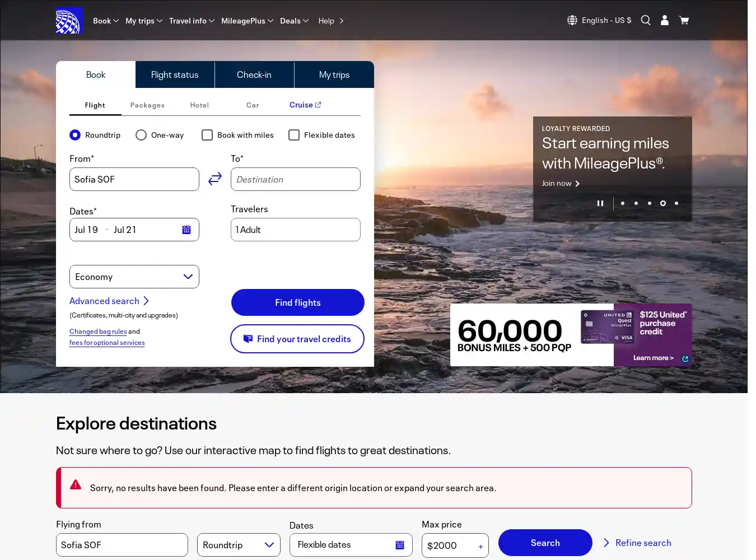Click the Search button under Explore destinations
This screenshot has width=756, height=560.
(x=545, y=543)
